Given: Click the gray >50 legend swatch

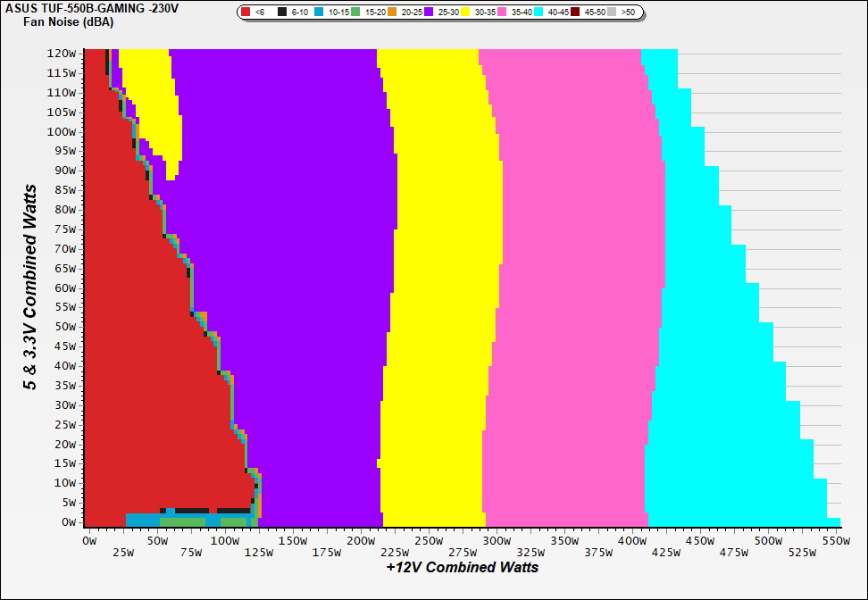Looking at the screenshot, I should click(612, 12).
